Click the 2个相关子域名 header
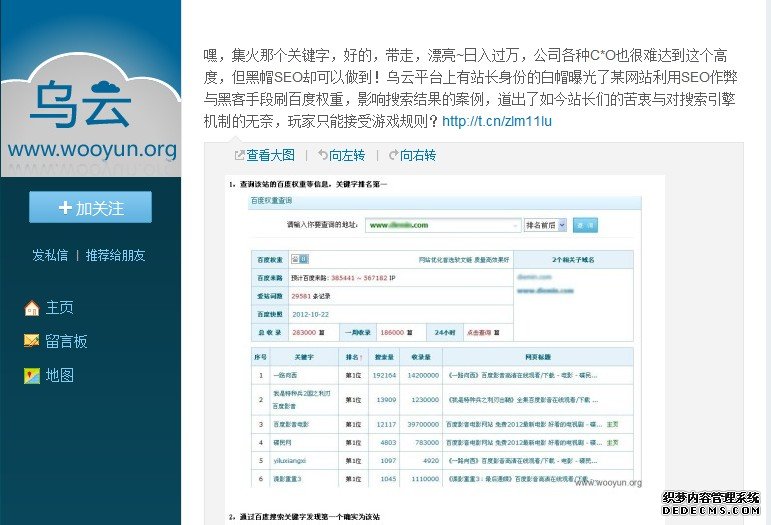Screen dimensions: 771x525 [x=573, y=260]
